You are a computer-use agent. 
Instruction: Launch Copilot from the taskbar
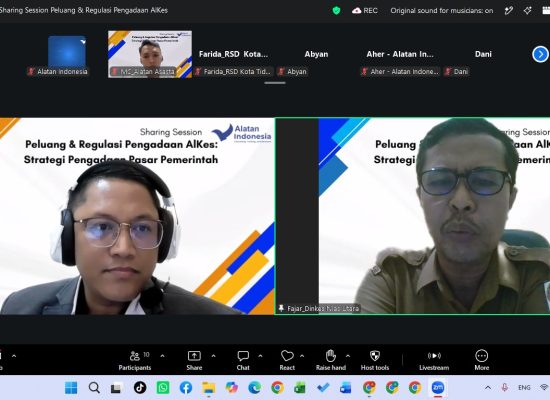click(x=232, y=388)
